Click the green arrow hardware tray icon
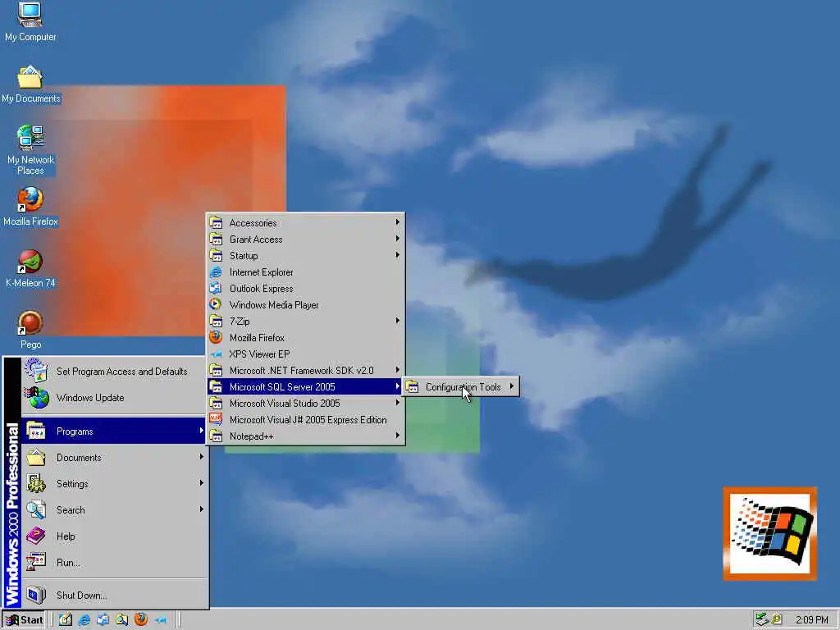840x630 pixels. [762, 620]
